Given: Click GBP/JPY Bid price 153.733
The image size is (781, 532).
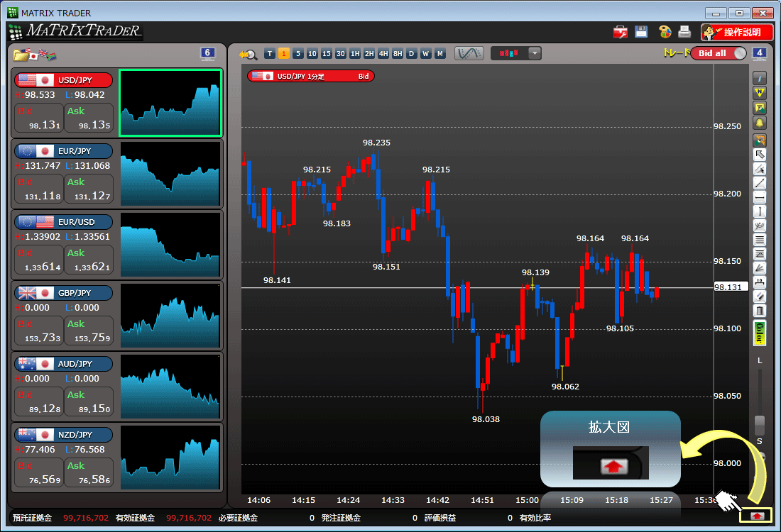Looking at the screenshot, I should click(x=39, y=331).
